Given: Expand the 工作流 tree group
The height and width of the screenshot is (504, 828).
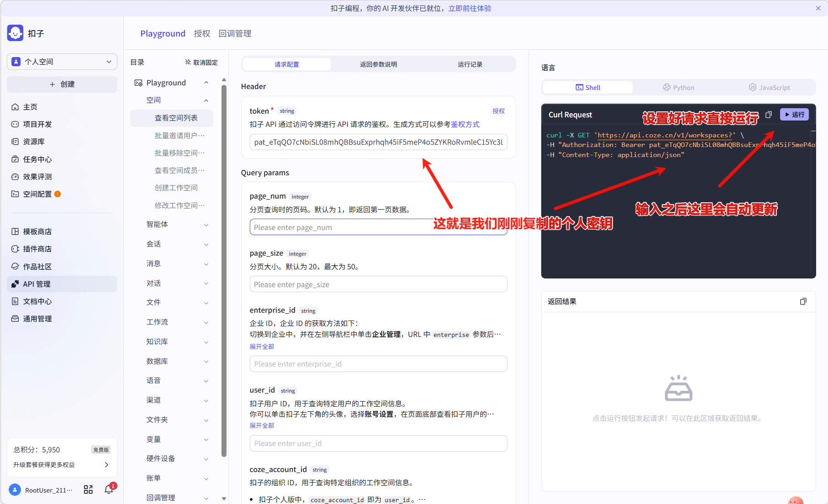Looking at the screenshot, I should [206, 322].
